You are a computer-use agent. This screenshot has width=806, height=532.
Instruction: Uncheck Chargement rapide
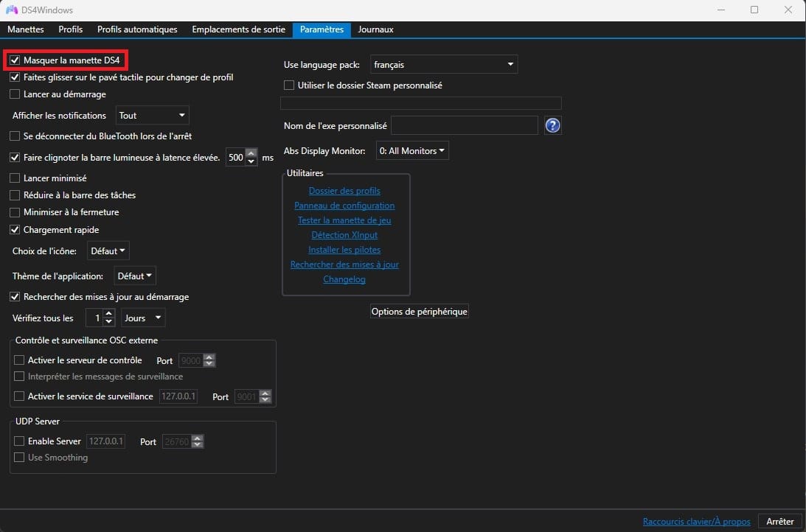pyautogui.click(x=15, y=230)
